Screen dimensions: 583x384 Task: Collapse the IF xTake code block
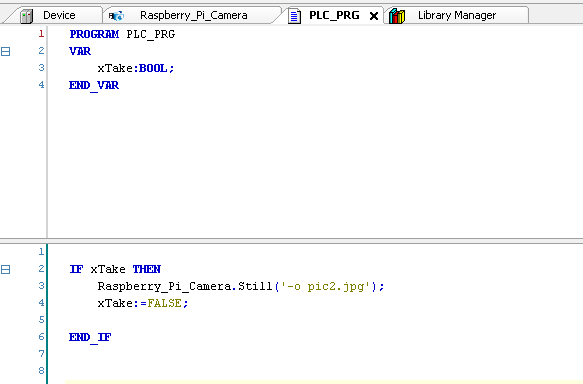click(x=6, y=269)
